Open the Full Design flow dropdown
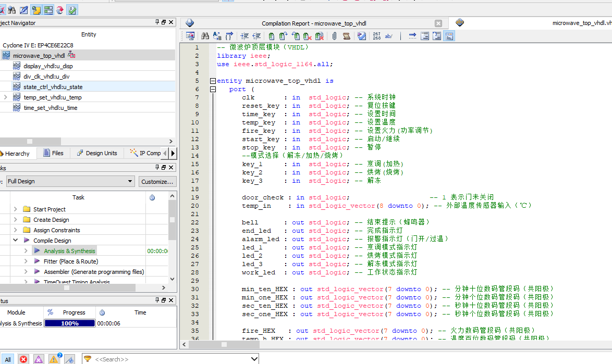This screenshot has width=612, height=364. tap(71, 181)
